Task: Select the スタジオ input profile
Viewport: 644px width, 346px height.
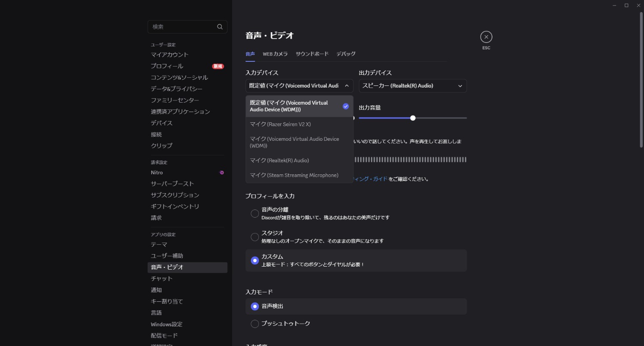Action: click(255, 237)
